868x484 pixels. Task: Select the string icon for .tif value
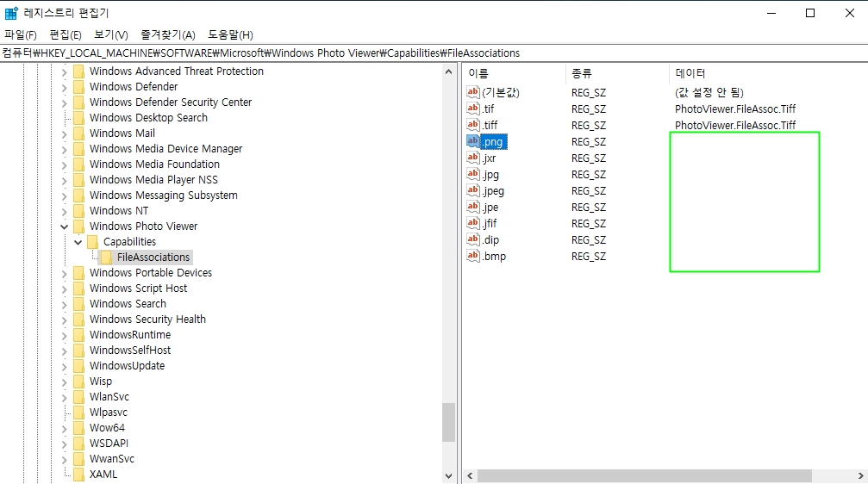pyautogui.click(x=472, y=109)
